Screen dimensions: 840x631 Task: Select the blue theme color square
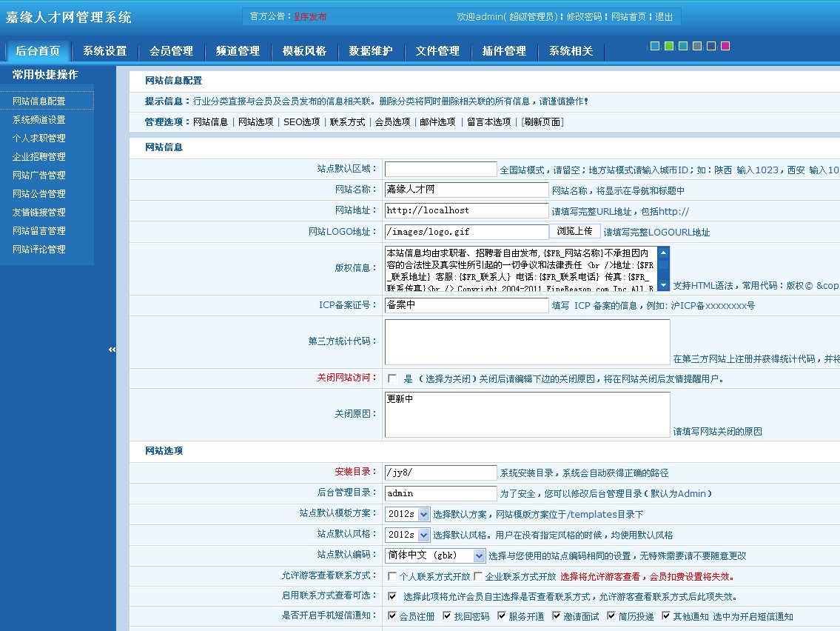[655, 46]
